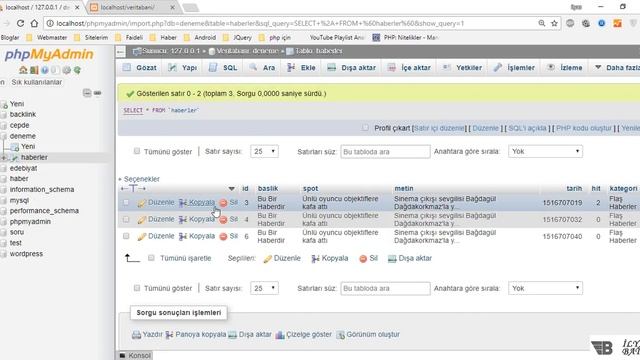Click the print icon beside Yazdır
Screen dimensions: 640x360
(x=136, y=335)
